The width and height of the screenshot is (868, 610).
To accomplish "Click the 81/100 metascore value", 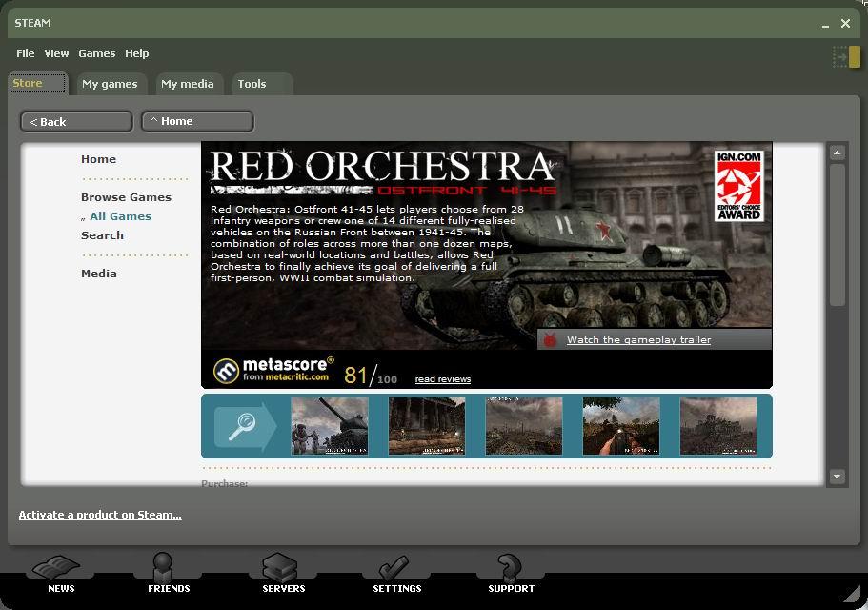I will tap(371, 376).
